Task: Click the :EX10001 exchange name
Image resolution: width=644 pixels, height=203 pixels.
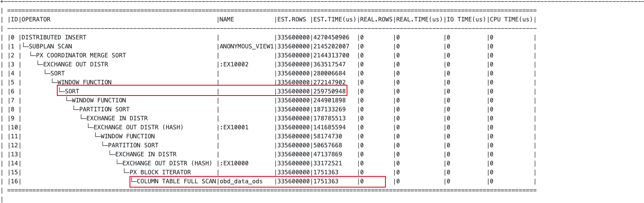Action: (x=234, y=127)
